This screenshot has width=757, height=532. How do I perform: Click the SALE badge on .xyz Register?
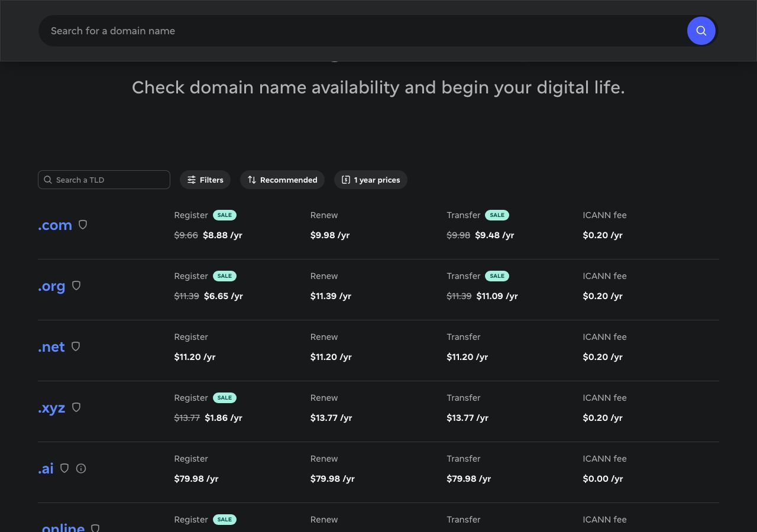[225, 398]
